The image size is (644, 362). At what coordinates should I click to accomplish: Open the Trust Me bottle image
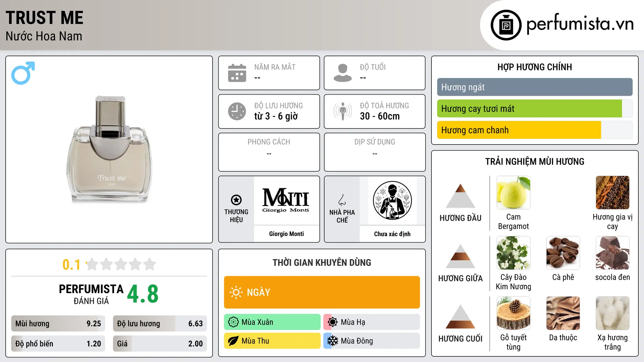click(109, 150)
